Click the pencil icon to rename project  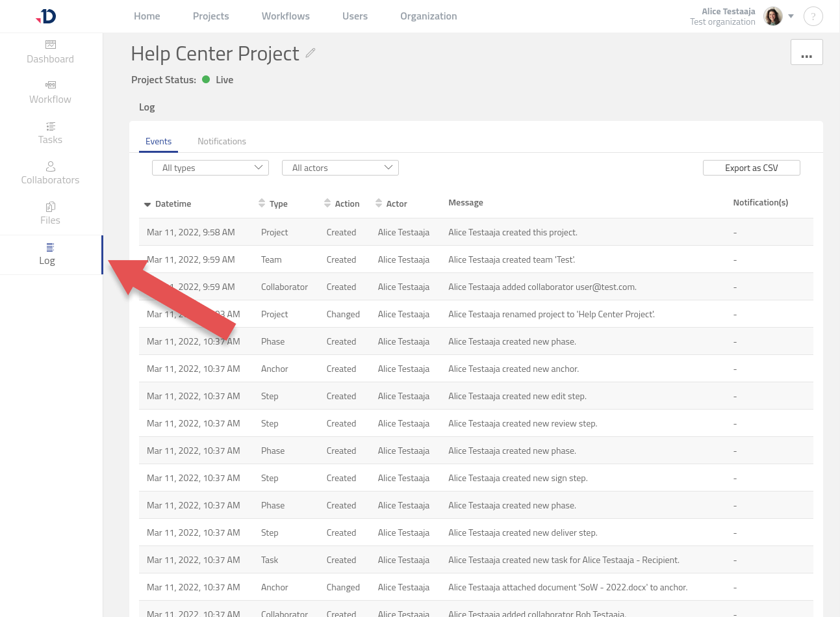click(311, 53)
